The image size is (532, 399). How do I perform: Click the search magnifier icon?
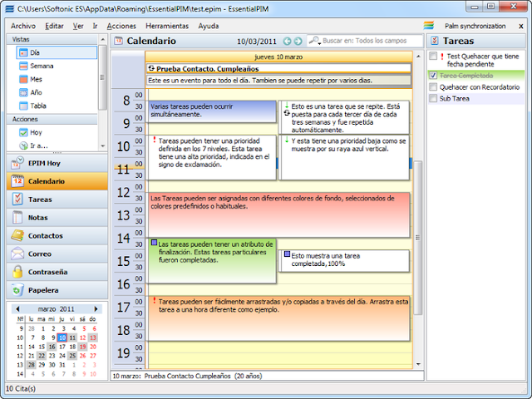coord(313,41)
